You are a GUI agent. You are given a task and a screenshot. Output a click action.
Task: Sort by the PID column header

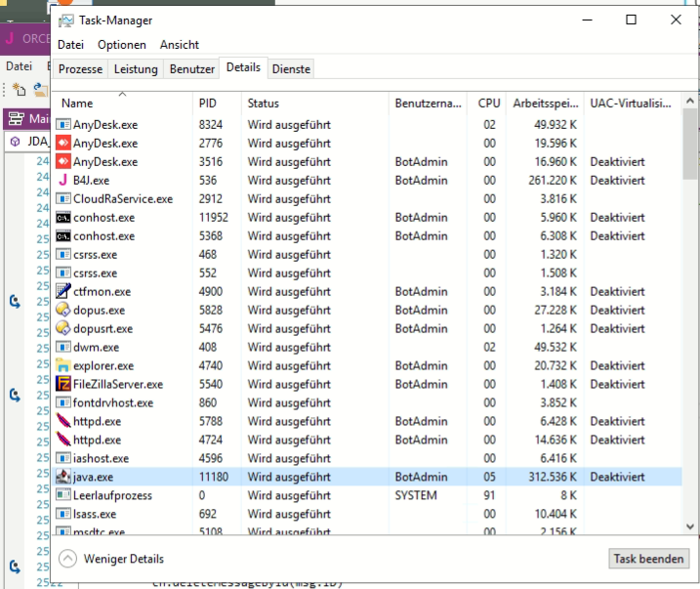point(208,103)
